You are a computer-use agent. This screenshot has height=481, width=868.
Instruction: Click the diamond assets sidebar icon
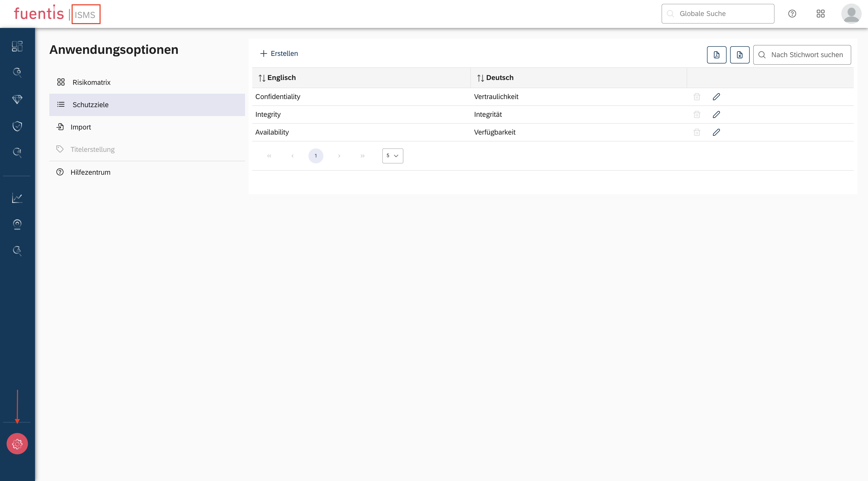coord(17,99)
